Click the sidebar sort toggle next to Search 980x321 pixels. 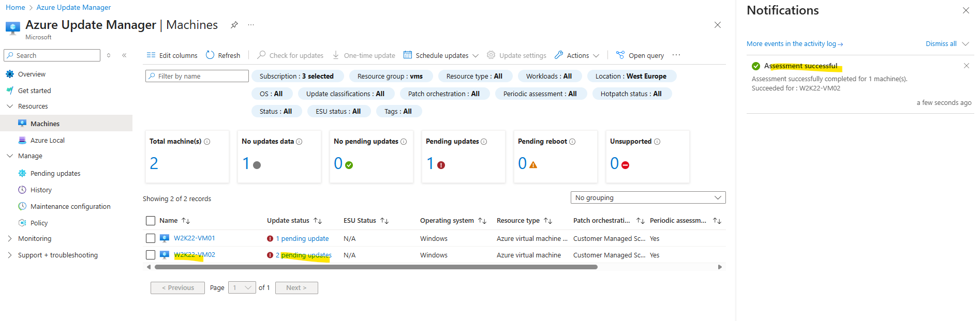click(x=109, y=55)
